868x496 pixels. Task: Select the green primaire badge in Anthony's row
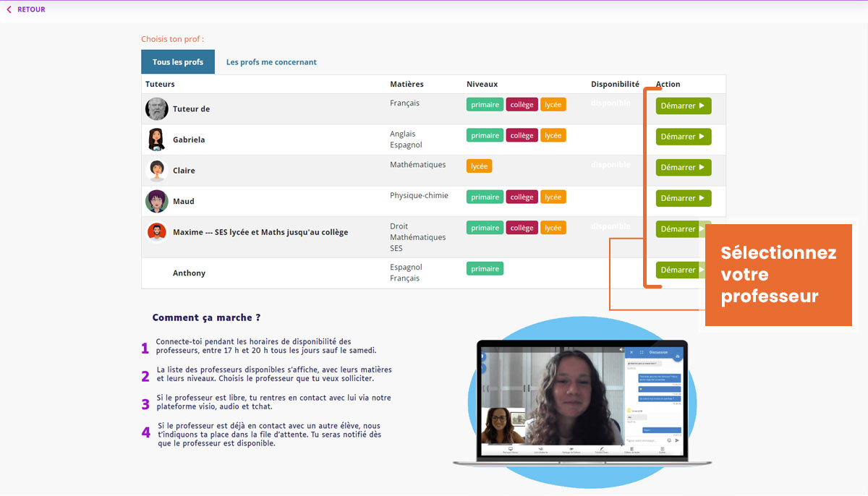click(485, 269)
